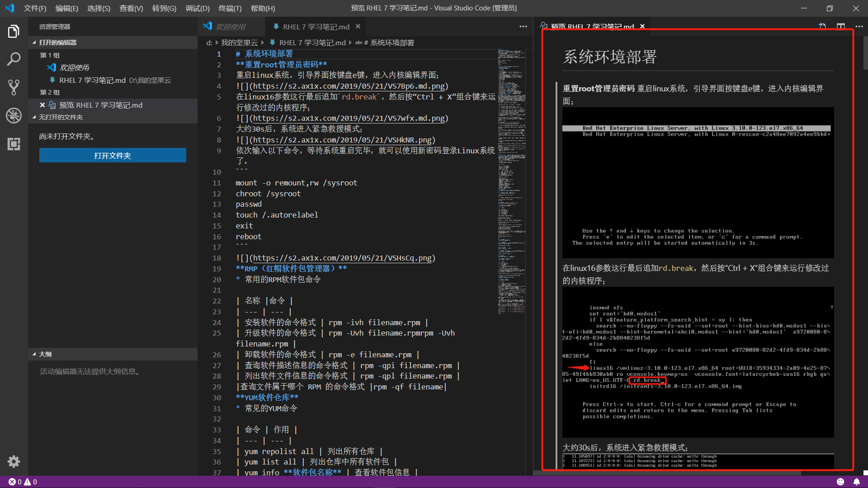Click the rd.break kernel edit screenshot in preview
This screenshot has width=868, height=488.
[698, 362]
